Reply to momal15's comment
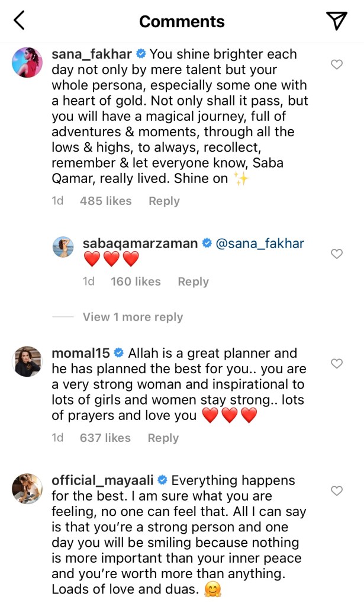Viewport: 364px width, 606px height. [x=163, y=438]
